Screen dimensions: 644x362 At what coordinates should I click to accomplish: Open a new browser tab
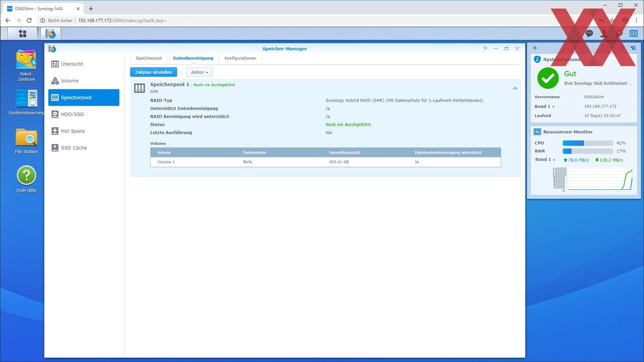(x=91, y=9)
